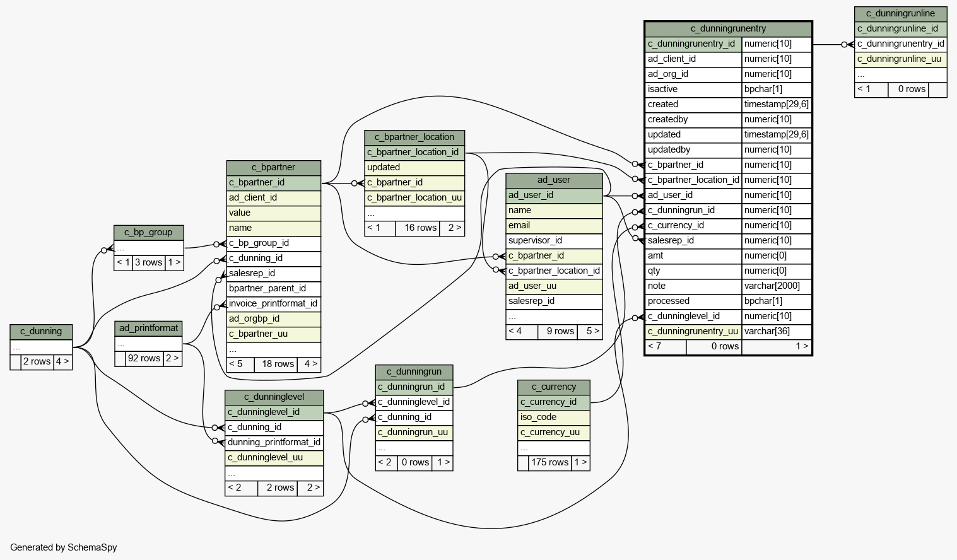The width and height of the screenshot is (957, 560).
Task: Click varchar[2000] type of note column
Action: [x=777, y=286]
